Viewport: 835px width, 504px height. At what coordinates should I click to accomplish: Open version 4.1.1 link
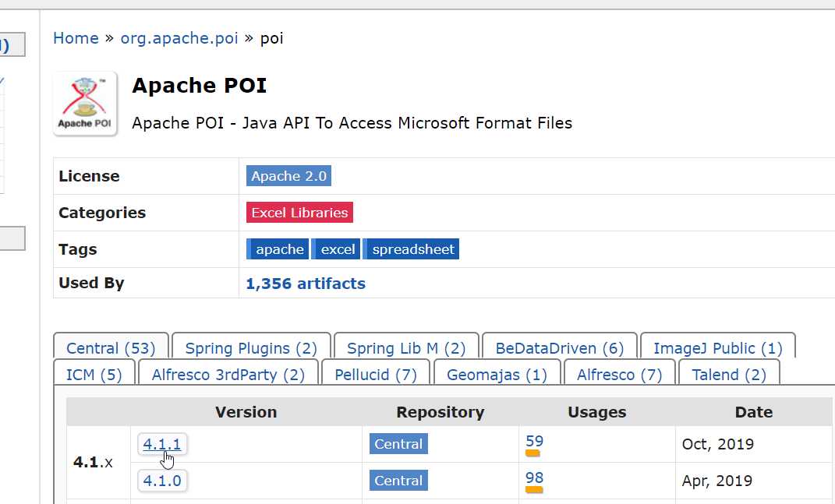click(x=162, y=444)
